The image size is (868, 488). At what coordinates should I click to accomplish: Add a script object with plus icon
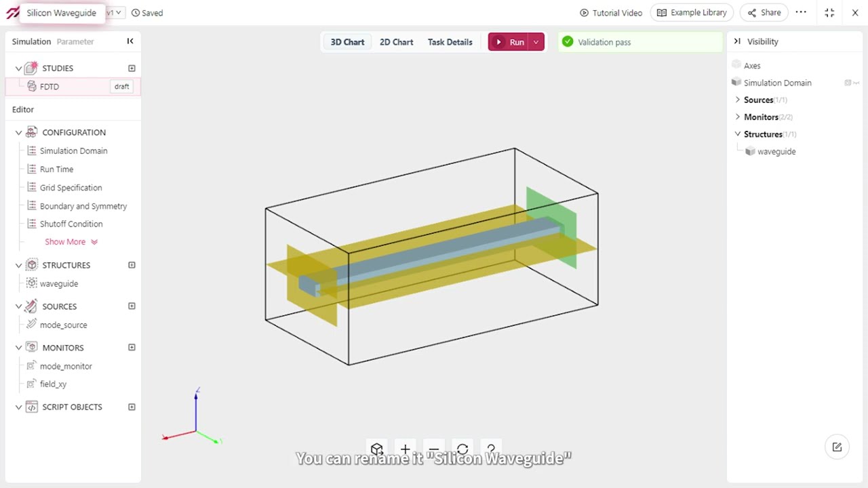pos(132,407)
